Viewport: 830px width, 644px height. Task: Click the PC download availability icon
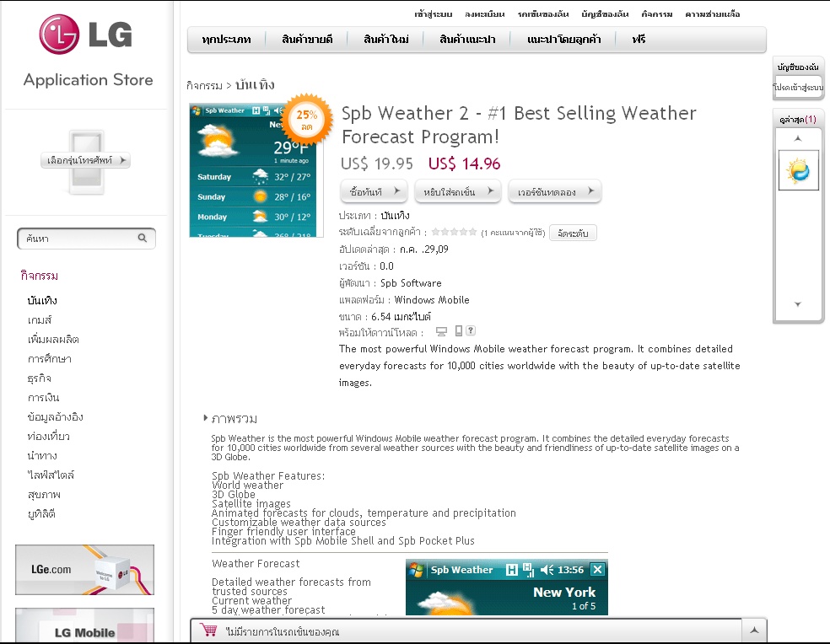coord(441,331)
